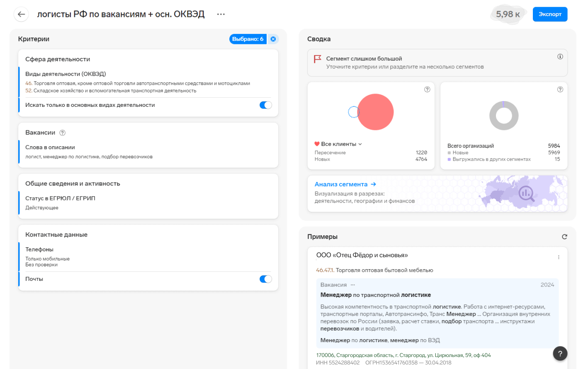
Task: Click vacancy title Менеджер по транспортной логистике
Action: [376, 295]
